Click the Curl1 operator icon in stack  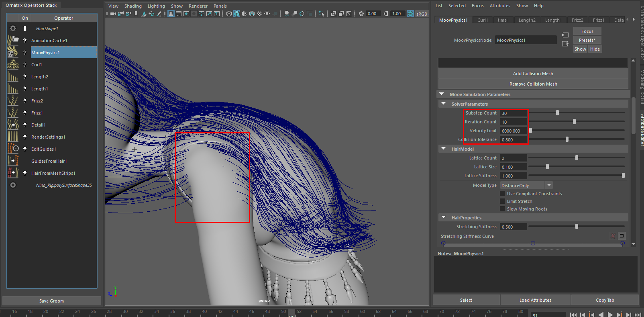(13, 65)
